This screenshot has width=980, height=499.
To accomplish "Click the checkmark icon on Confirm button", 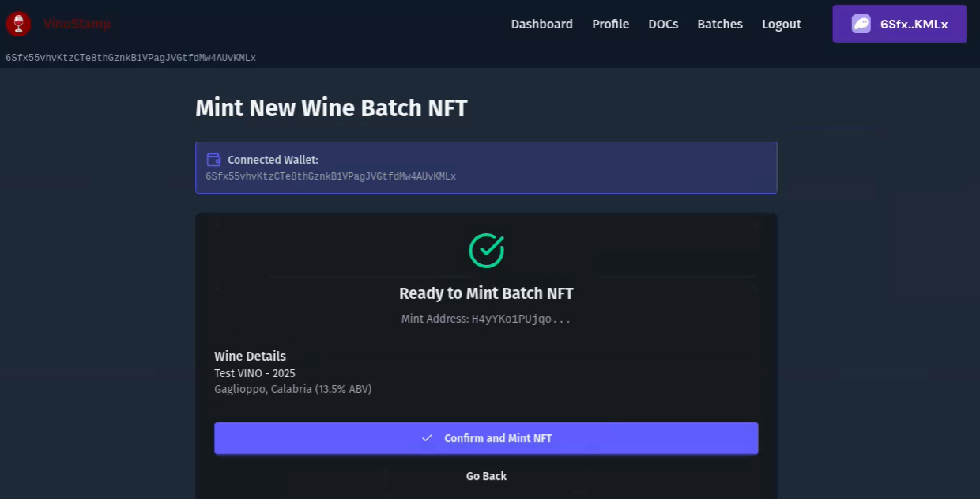I will (427, 438).
